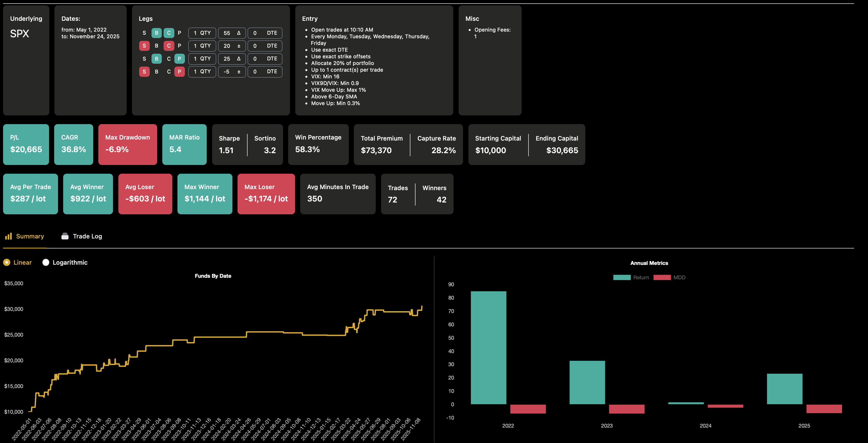Screen dimensions: 868x443
Task: Click the Avg Winner $922 / lot card
Action: [88, 194]
